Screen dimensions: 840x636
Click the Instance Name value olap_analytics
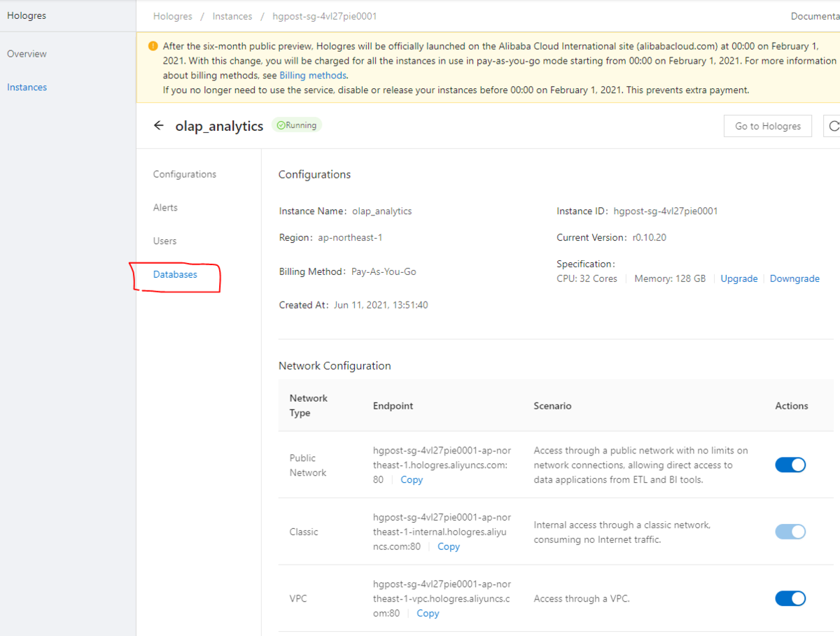tap(382, 211)
